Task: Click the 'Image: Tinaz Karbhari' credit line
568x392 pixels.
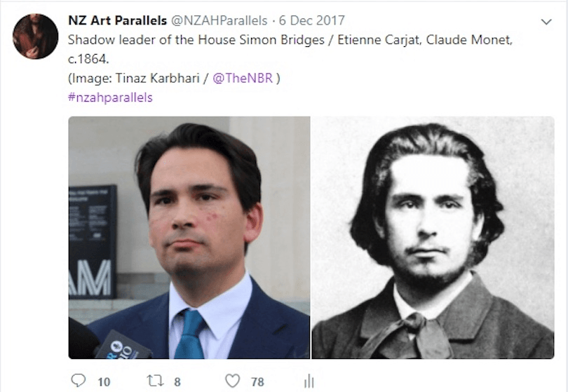Action: pyautogui.click(x=134, y=79)
